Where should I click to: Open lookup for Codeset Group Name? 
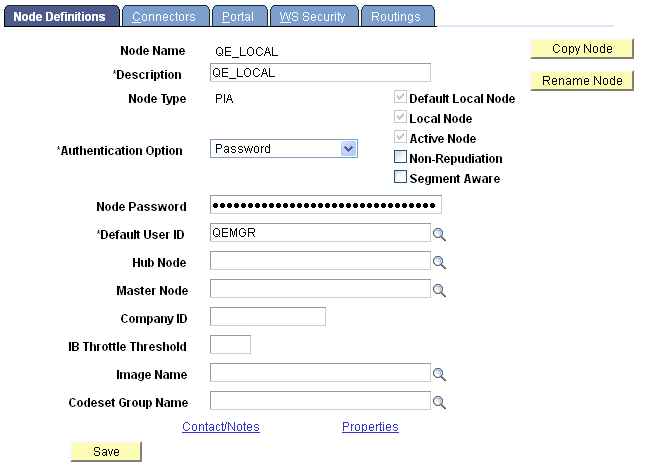(x=439, y=402)
